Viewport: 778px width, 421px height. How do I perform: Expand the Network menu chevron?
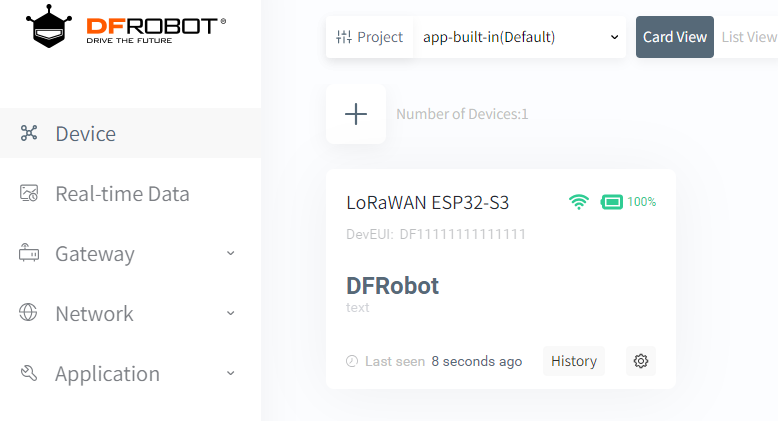point(231,313)
